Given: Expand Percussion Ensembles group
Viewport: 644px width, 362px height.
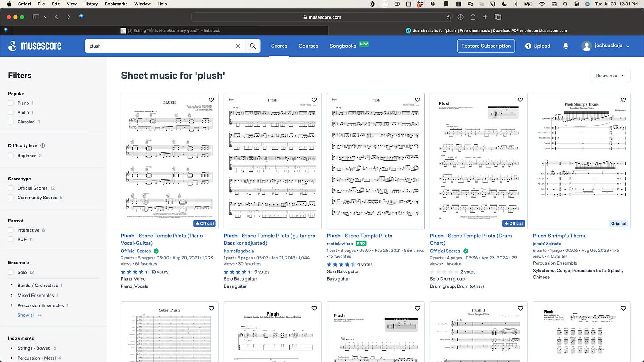Looking at the screenshot, I should pyautogui.click(x=11, y=305).
